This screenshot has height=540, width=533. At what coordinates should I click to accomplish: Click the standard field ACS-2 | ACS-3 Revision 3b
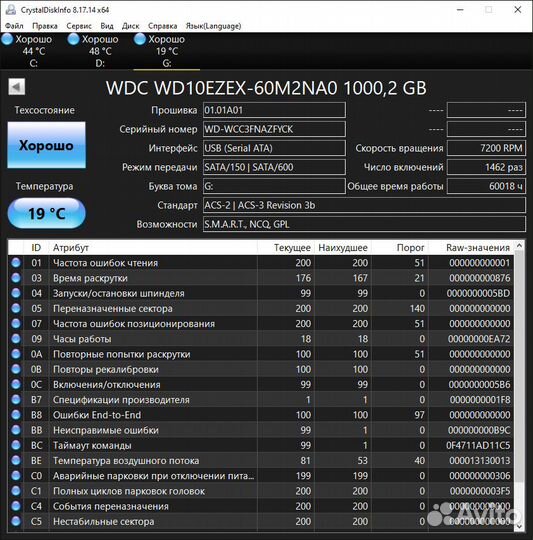364,205
